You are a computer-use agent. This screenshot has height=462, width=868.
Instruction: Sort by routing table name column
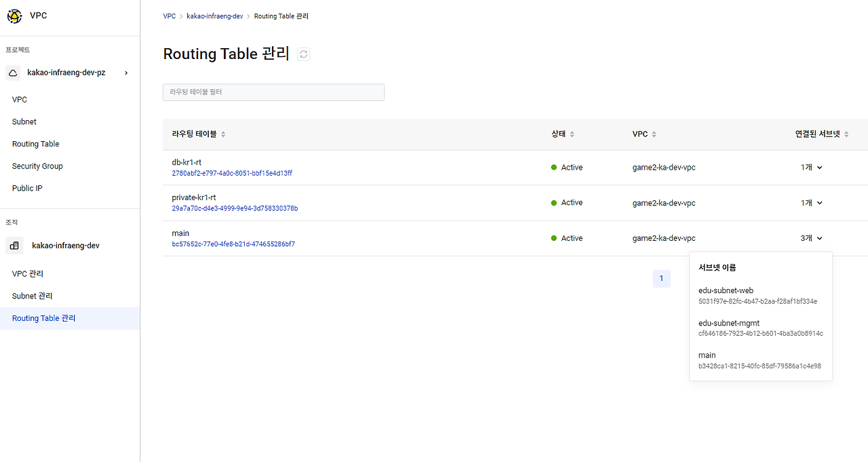tap(223, 134)
